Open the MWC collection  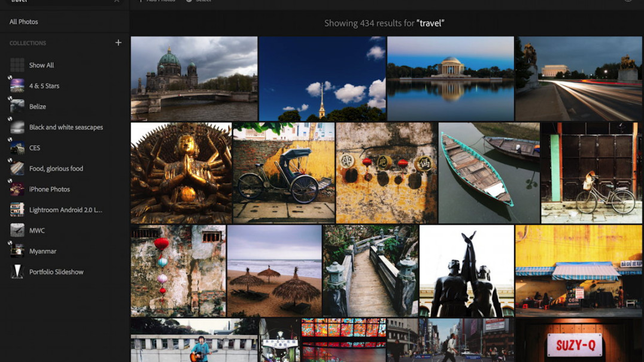coord(37,230)
